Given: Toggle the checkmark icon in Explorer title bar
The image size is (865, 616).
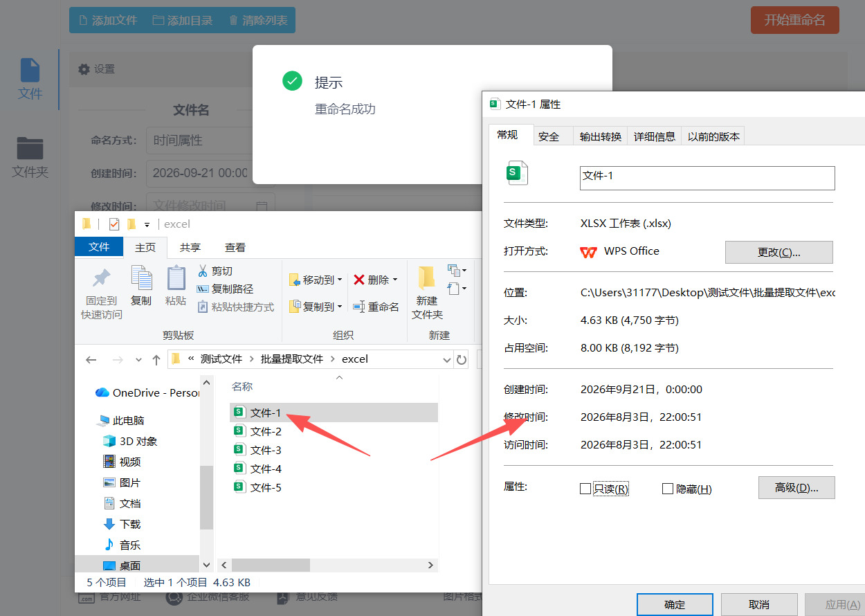Looking at the screenshot, I should [x=114, y=224].
